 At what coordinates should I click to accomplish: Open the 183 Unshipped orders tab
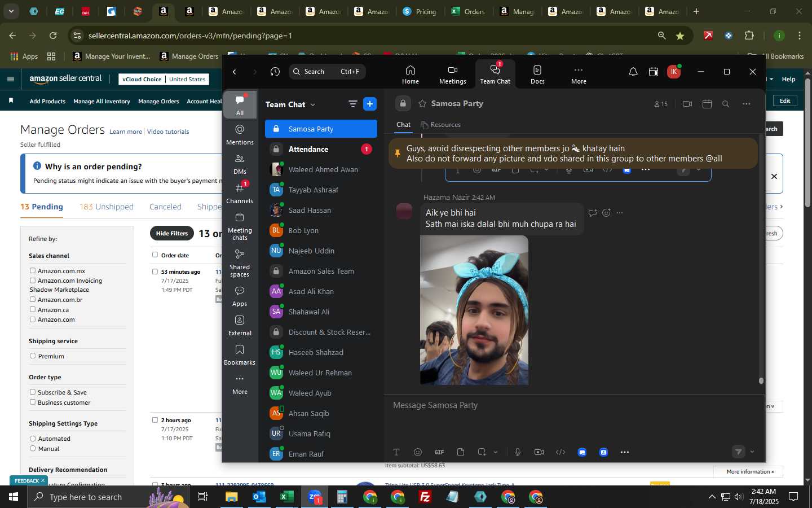(x=107, y=207)
